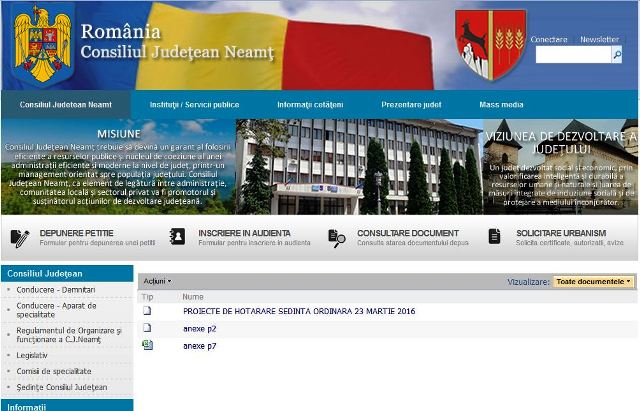Open Consiliul Judetean Neamt nav tab
Screen dimensions: 640x411
coord(66,104)
